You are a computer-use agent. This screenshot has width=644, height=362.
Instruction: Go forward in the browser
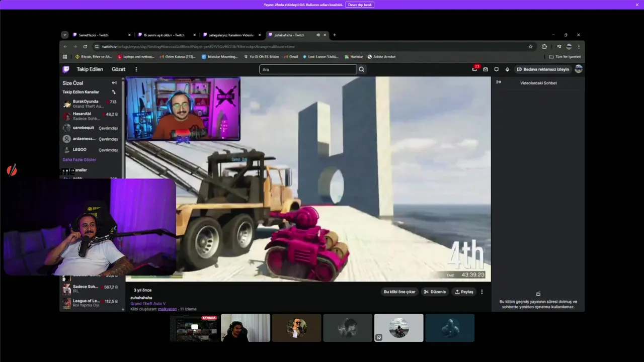coord(75,47)
